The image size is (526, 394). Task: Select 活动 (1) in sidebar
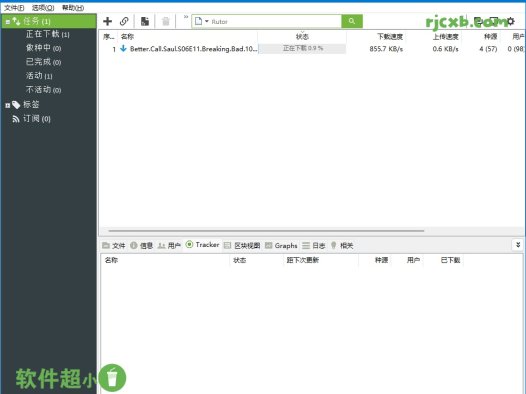[39, 76]
